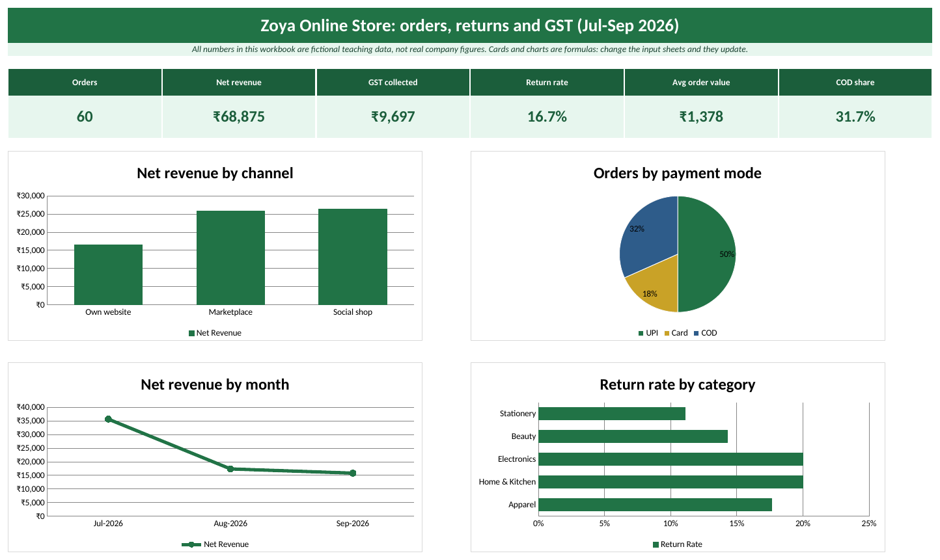Image resolution: width=940 pixels, height=560 pixels.
Task: Select the dashboard title banner
Action: 469,25
